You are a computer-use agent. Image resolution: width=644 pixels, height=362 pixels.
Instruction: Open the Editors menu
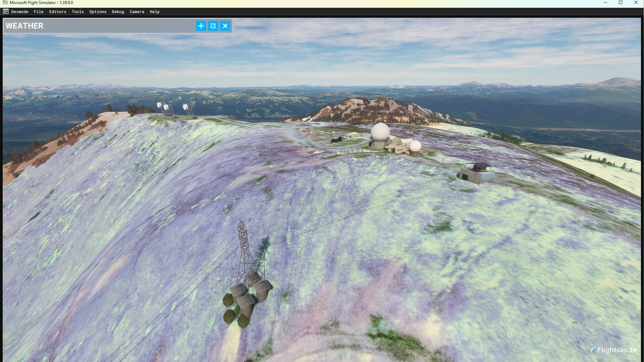(58, 12)
